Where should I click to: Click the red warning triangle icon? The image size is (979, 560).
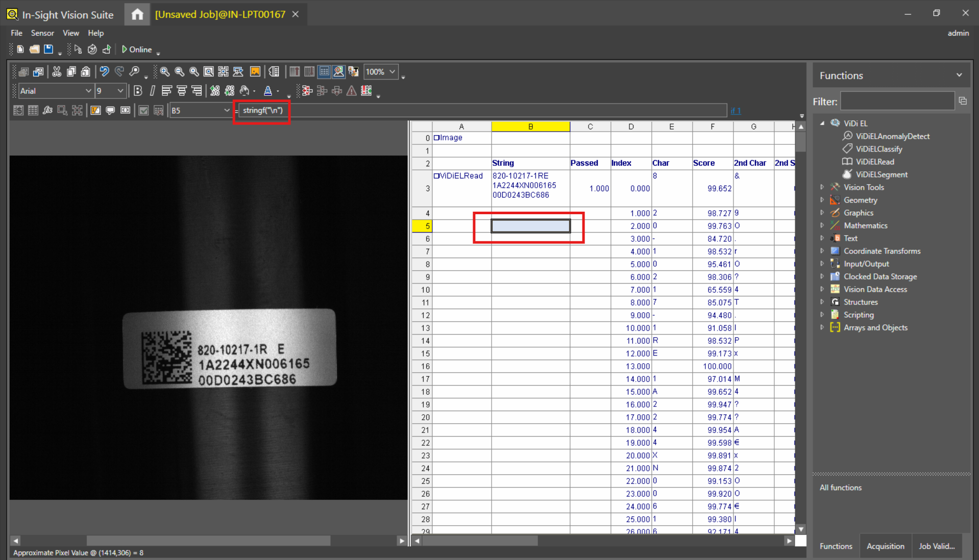[x=352, y=91]
